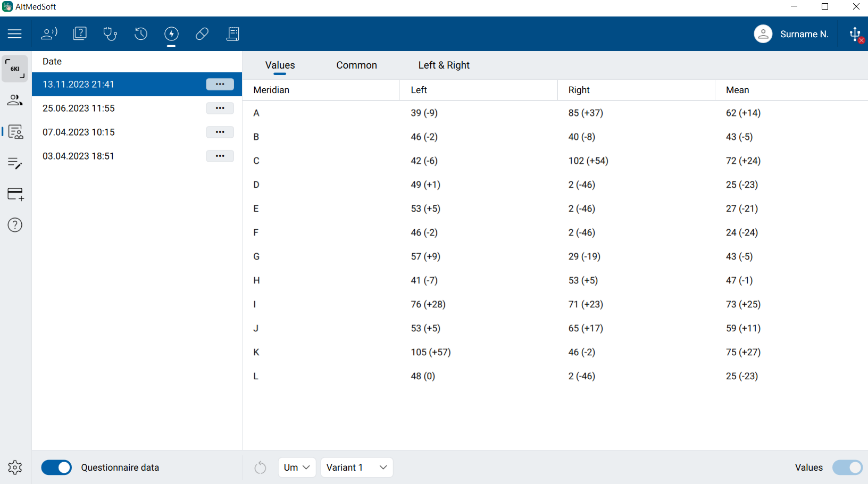Viewport: 868px width, 484px height.
Task: Click the Mean column header
Action: pos(737,90)
